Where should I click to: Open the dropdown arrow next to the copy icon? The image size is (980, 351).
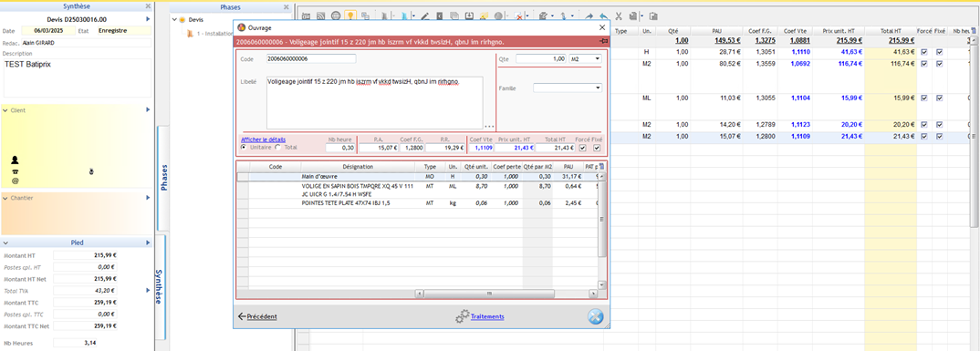coord(641,15)
